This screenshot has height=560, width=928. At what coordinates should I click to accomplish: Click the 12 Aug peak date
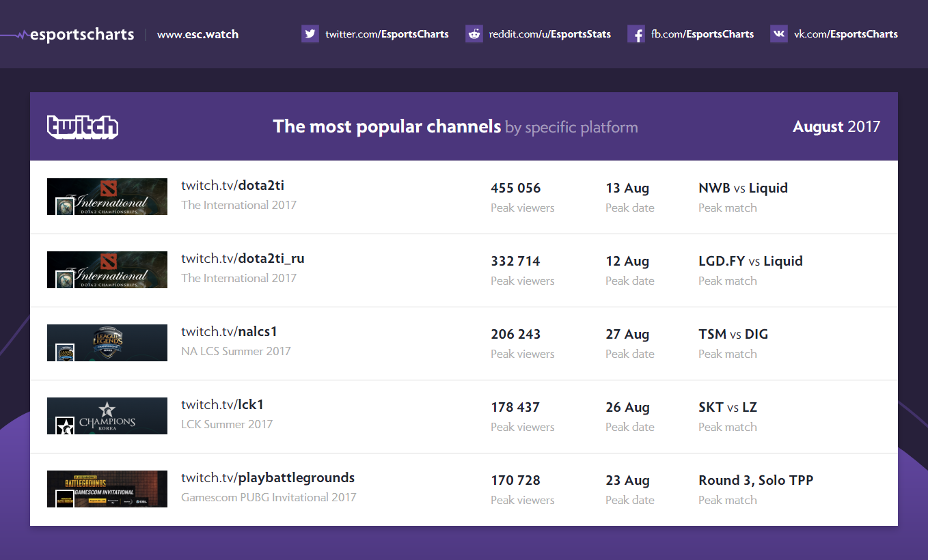[x=627, y=262]
